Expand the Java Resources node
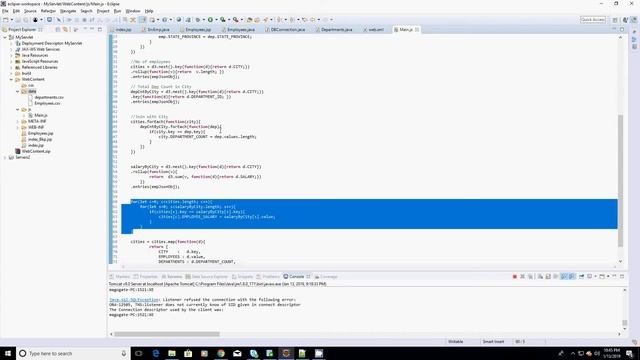 [x=11, y=55]
